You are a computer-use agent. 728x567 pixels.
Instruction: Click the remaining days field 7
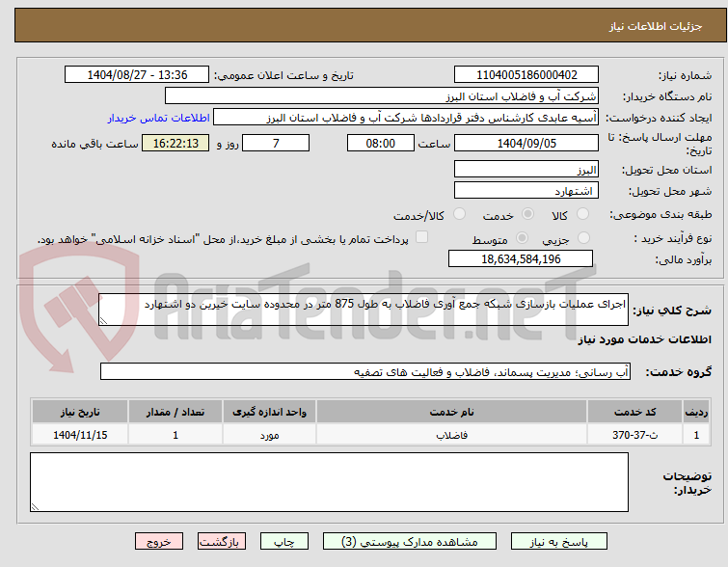point(276,143)
